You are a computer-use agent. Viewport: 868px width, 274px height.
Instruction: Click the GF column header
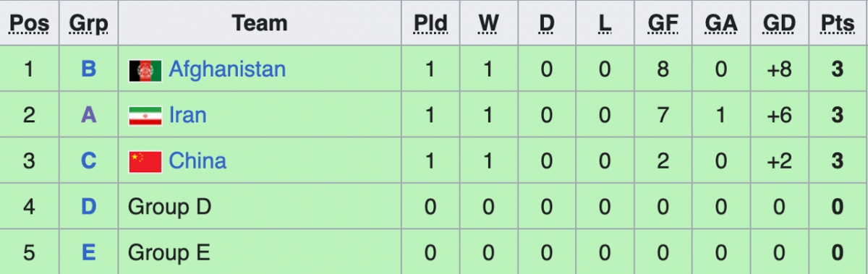coord(662,24)
